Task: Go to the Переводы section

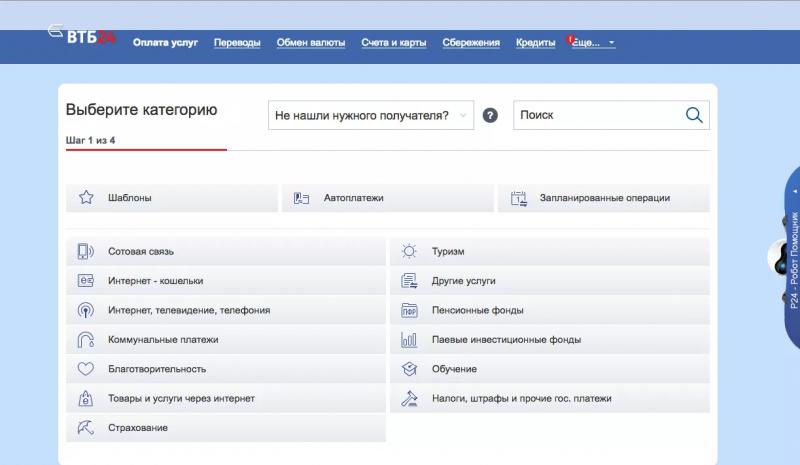Action: click(x=237, y=42)
